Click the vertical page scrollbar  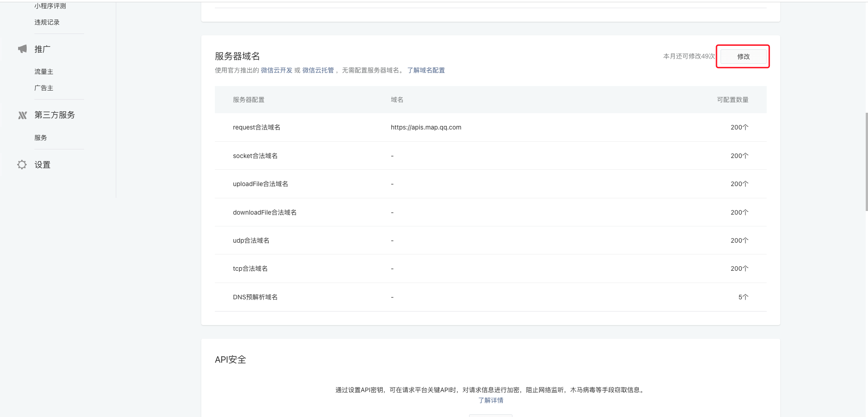[x=866, y=162]
